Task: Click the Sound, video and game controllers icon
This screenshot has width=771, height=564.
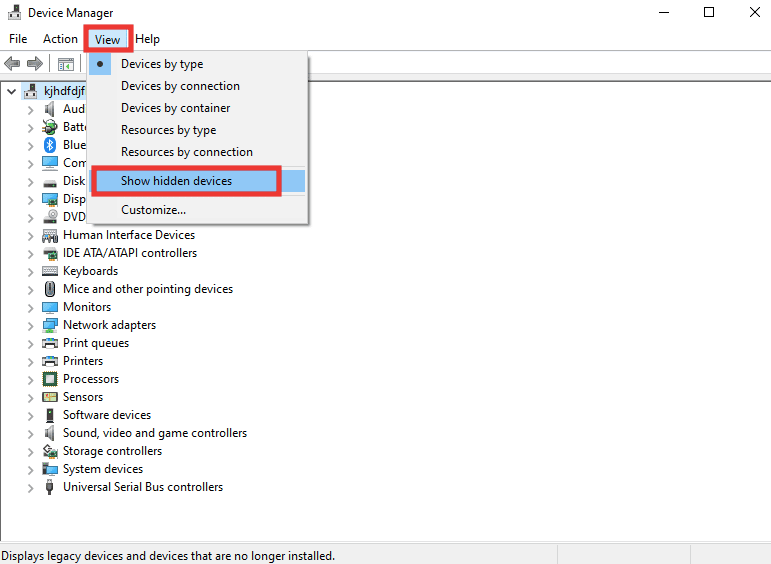Action: pyautogui.click(x=50, y=433)
